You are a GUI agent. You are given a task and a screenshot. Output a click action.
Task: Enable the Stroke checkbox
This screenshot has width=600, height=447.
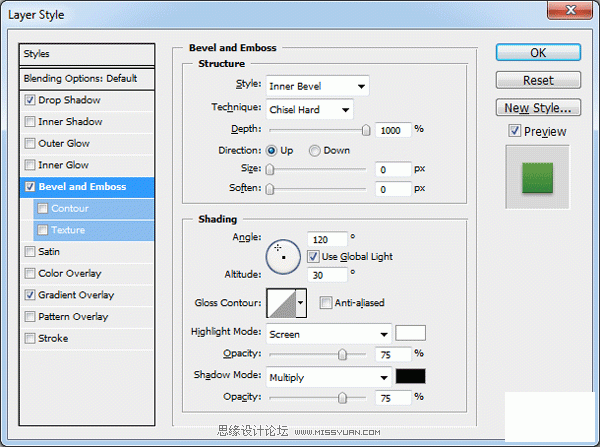(29, 338)
